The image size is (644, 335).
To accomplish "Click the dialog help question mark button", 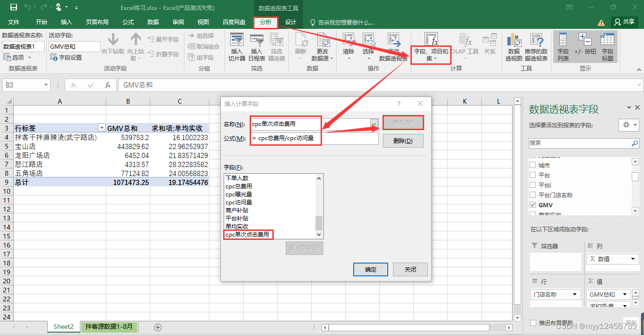I will pos(399,104).
